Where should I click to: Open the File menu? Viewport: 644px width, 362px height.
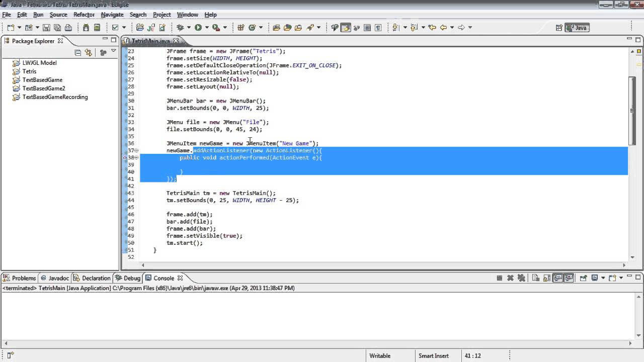pyautogui.click(x=7, y=15)
